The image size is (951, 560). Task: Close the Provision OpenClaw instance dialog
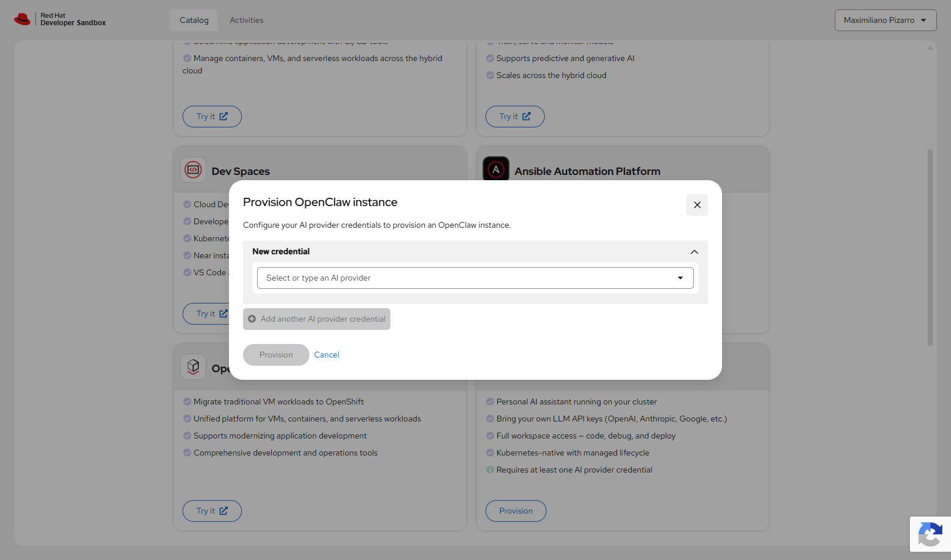pyautogui.click(x=697, y=205)
